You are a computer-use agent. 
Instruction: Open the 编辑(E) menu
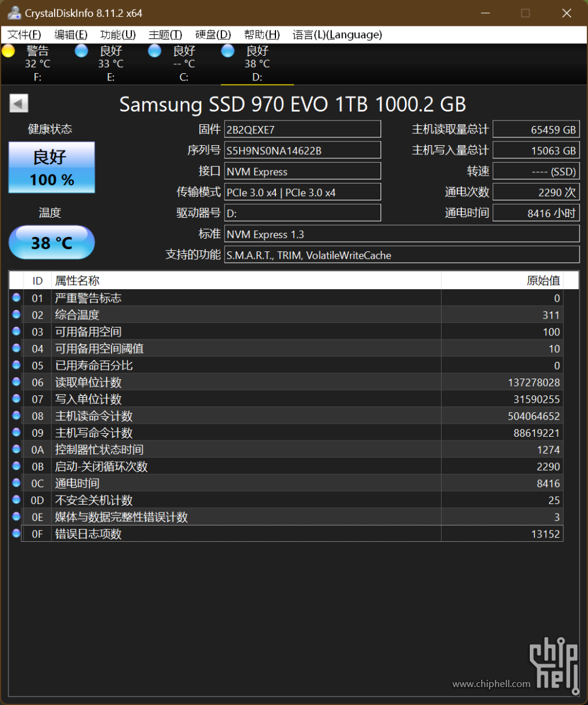pyautogui.click(x=71, y=35)
